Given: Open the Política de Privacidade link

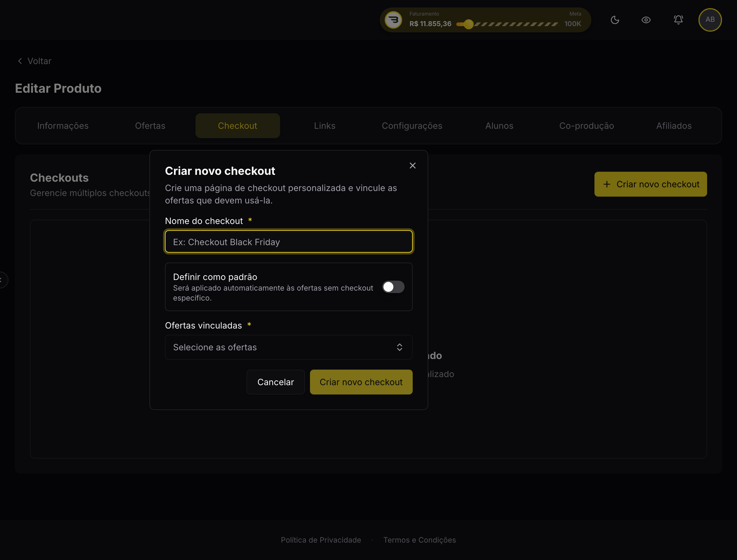Looking at the screenshot, I should pos(321,540).
